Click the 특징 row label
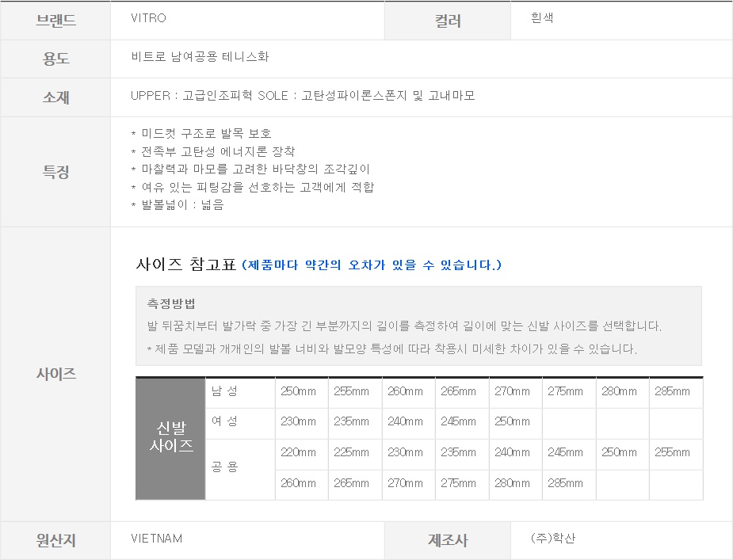Screen dimensions: 733x560 point(55,172)
